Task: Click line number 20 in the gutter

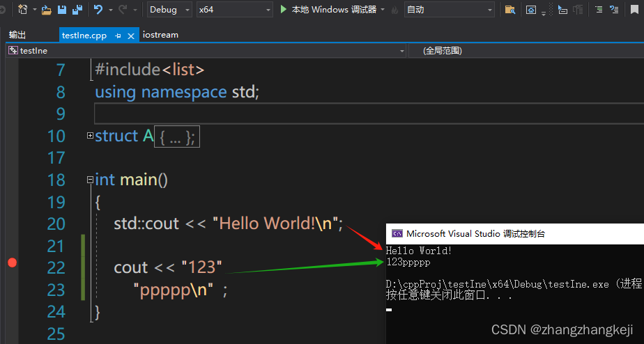Action: 56,224
